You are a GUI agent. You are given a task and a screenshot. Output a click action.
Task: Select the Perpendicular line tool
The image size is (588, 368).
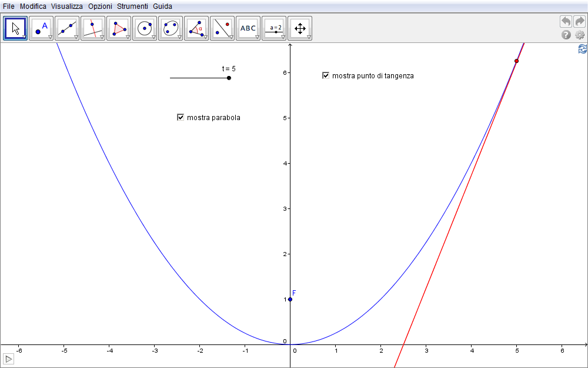[93, 28]
